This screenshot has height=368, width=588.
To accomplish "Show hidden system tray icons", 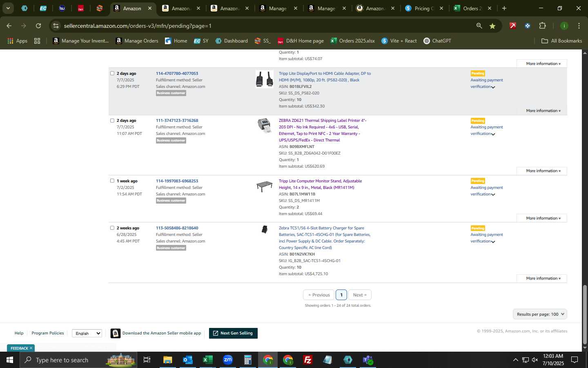I will [515, 360].
